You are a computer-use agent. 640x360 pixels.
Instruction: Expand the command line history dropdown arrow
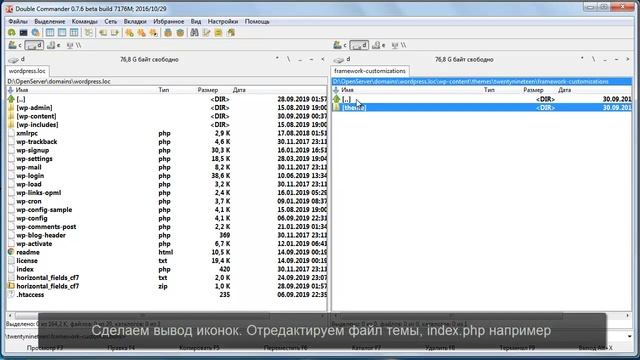coord(629,336)
